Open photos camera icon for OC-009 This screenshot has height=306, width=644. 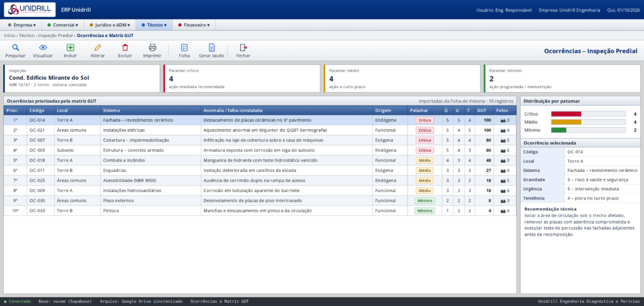[502, 190]
